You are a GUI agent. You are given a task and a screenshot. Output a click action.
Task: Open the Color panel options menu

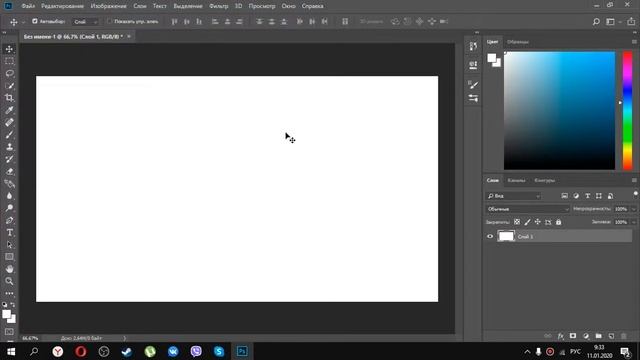click(634, 42)
